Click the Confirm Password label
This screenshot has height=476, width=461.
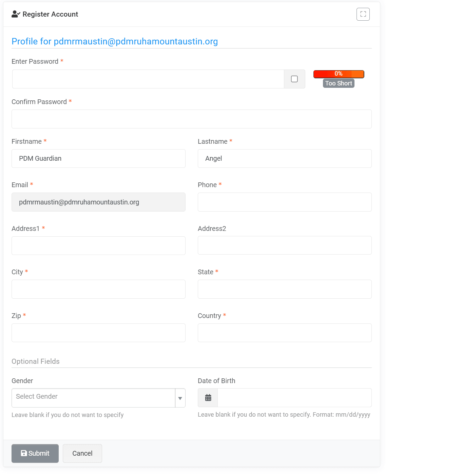pyautogui.click(x=39, y=102)
